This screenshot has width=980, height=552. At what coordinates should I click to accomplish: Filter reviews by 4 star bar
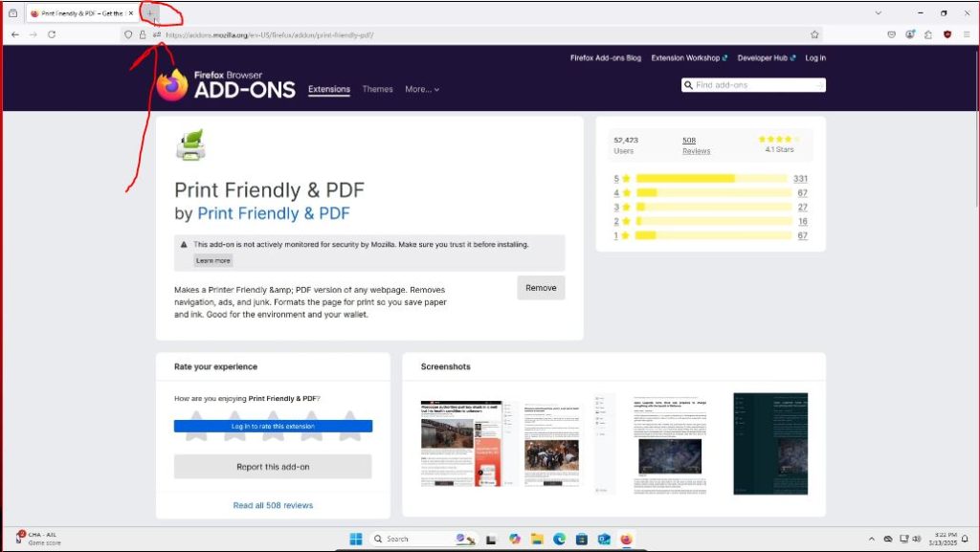[x=713, y=193]
